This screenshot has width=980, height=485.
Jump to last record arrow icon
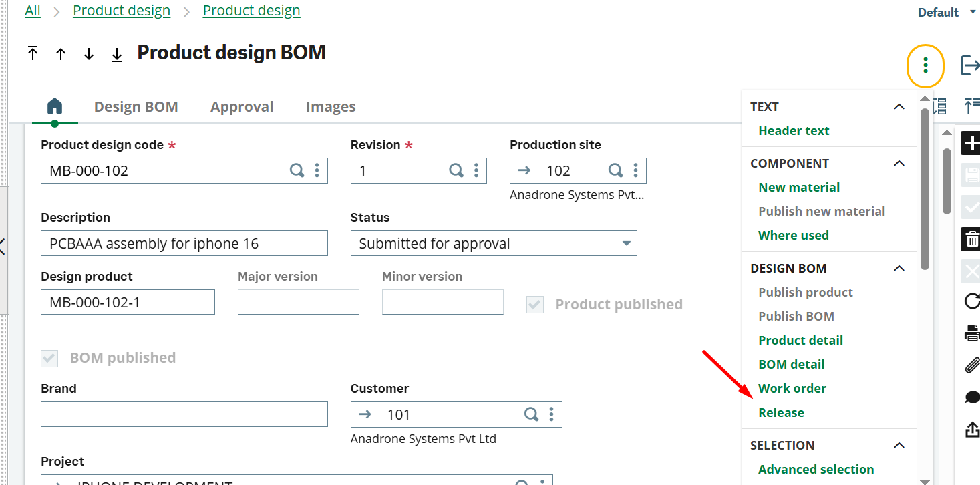point(117,55)
